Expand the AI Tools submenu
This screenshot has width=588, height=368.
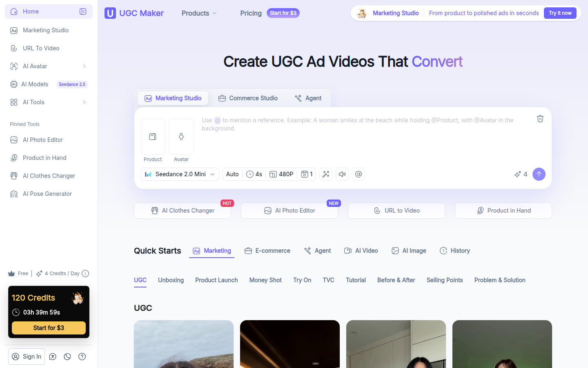pyautogui.click(x=49, y=102)
